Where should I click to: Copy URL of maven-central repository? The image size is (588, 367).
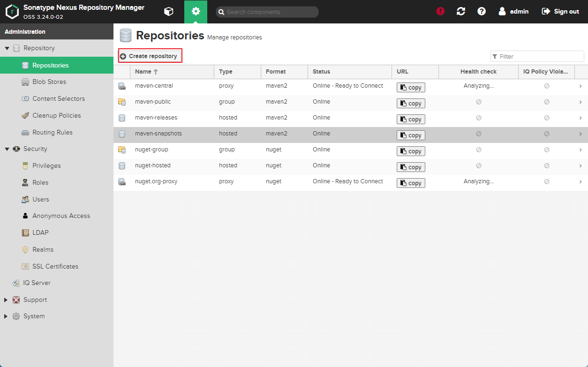[x=411, y=87]
